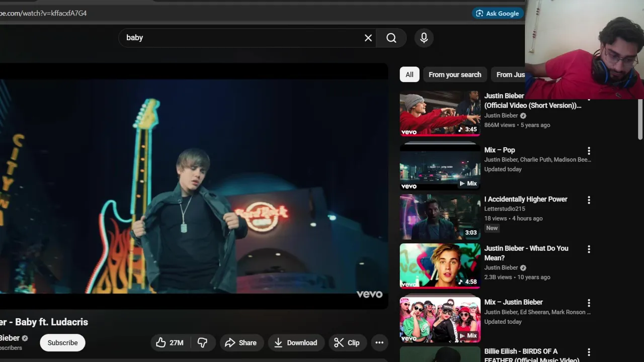Click the '866M views • 5 years ago' text
Viewport: 644px width, 362px height.
click(x=517, y=125)
